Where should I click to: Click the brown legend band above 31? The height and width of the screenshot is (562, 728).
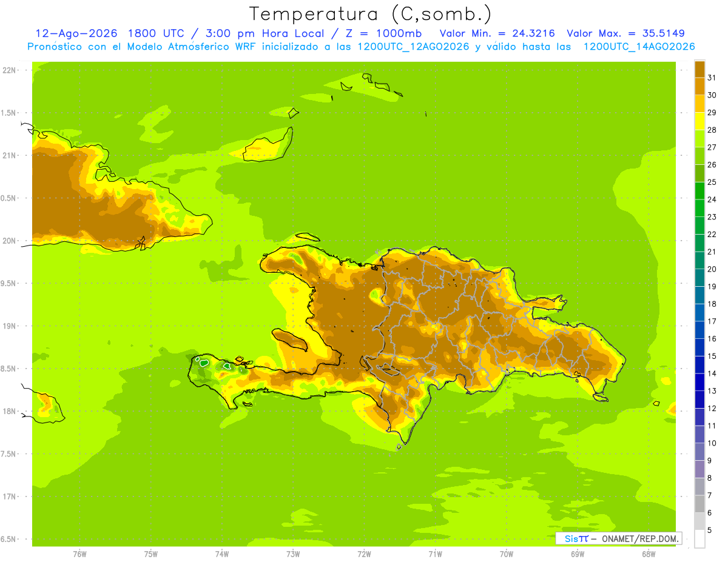tap(699, 69)
